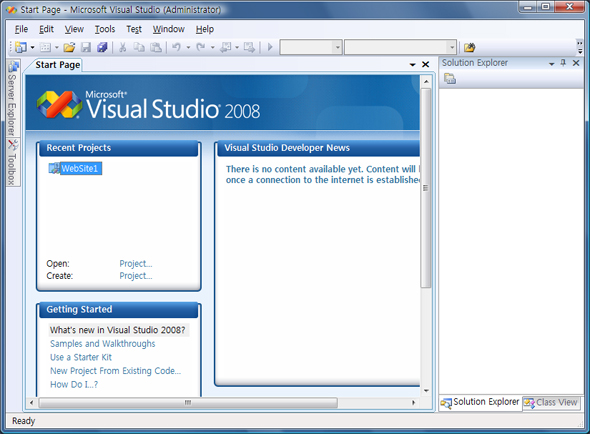Open the How Do I...? link
This screenshot has height=434, width=590.
pyautogui.click(x=74, y=384)
